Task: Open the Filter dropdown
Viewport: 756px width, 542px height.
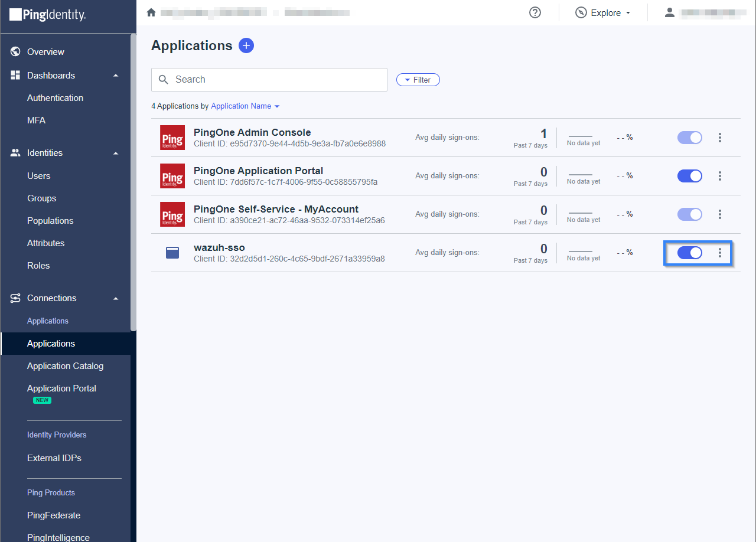Action: pyautogui.click(x=418, y=80)
